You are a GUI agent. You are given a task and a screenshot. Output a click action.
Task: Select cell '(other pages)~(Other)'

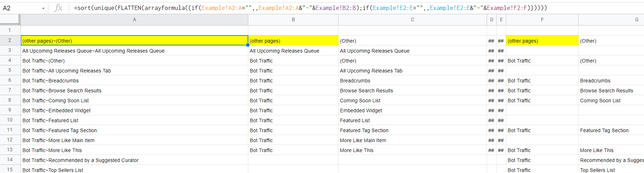pos(135,40)
